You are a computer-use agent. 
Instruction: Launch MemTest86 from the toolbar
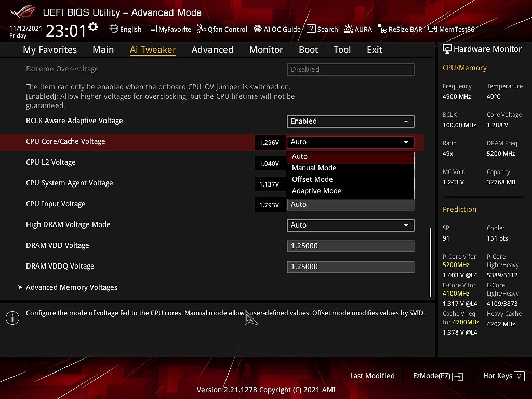click(451, 30)
